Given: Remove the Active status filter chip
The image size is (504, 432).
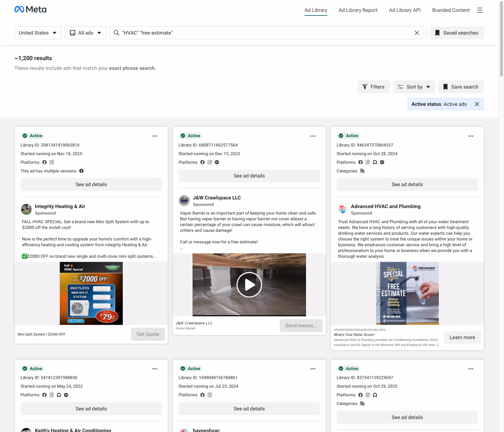Looking at the screenshot, I should pos(477,104).
